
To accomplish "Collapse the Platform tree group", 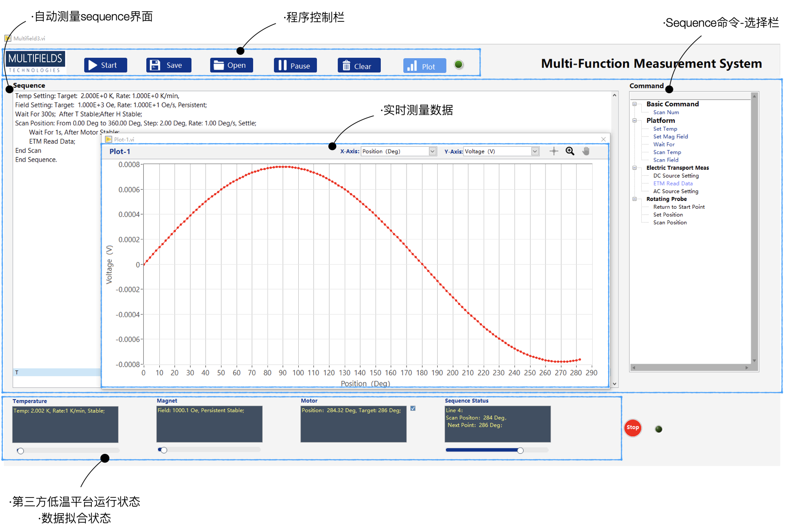I will click(x=634, y=121).
